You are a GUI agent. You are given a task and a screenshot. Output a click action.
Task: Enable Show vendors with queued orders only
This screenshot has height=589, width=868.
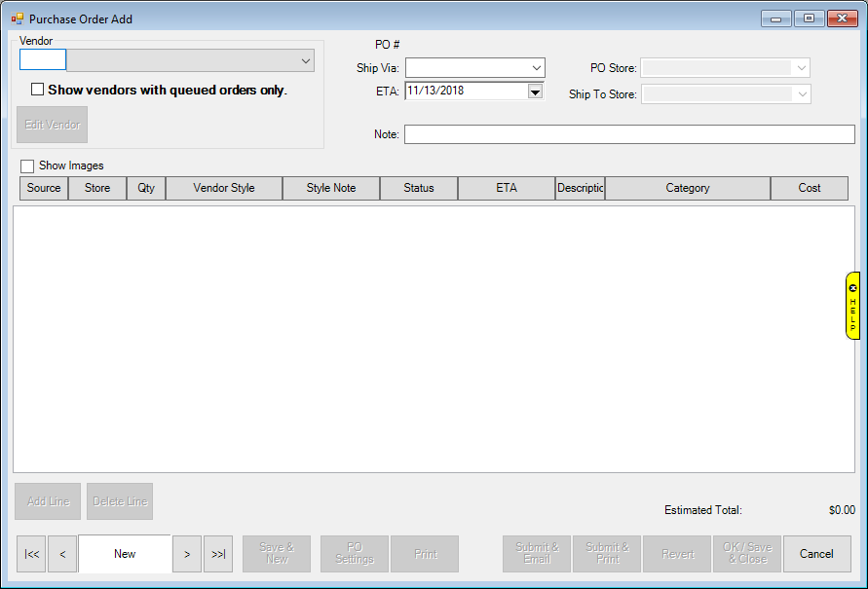(x=38, y=90)
